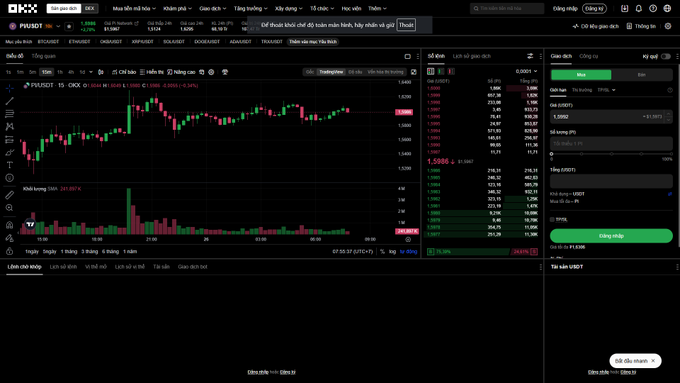Expand Tăng trưởng menu

251,8
